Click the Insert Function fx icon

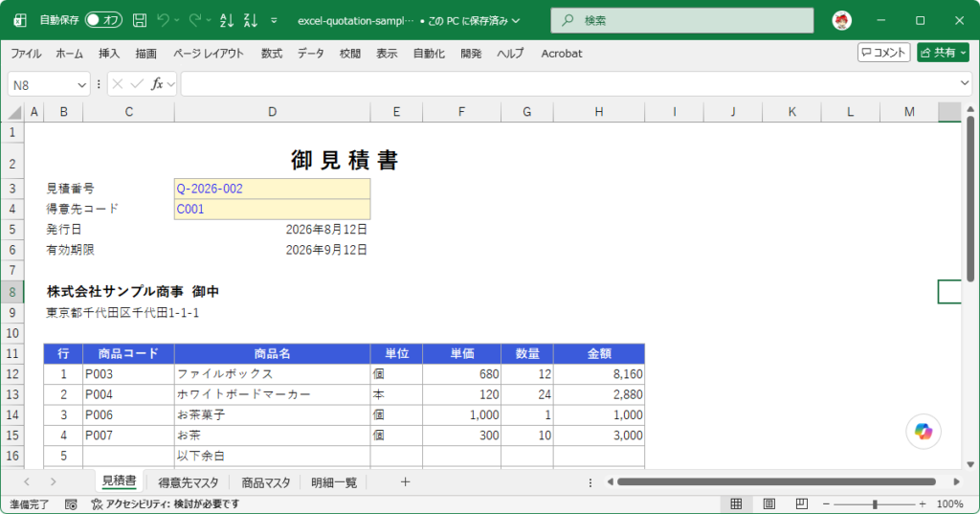click(157, 84)
